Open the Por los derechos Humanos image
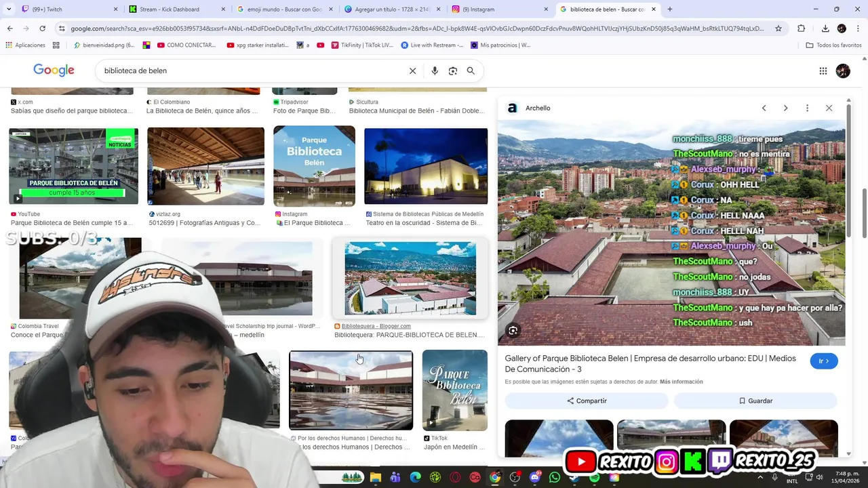Image resolution: width=868 pixels, height=488 pixels. click(x=351, y=390)
